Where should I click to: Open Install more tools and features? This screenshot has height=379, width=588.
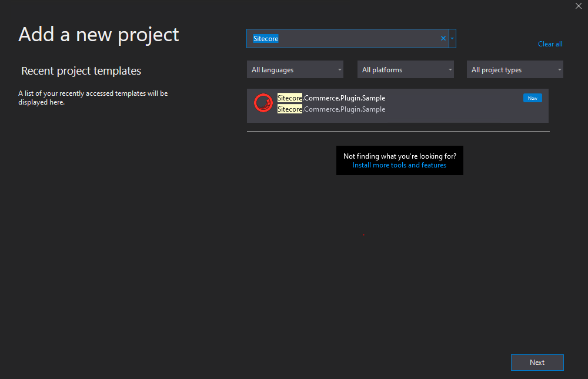coord(399,166)
